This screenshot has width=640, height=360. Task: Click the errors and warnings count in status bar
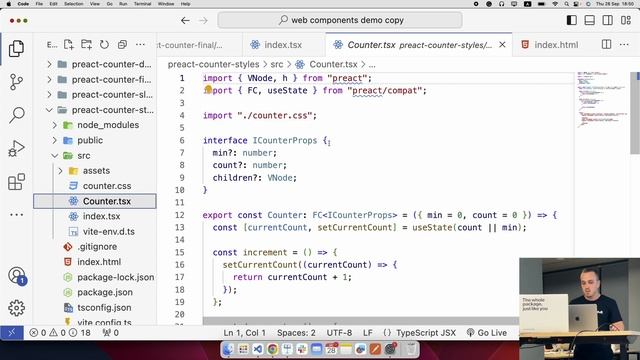pyautogui.click(x=60, y=333)
